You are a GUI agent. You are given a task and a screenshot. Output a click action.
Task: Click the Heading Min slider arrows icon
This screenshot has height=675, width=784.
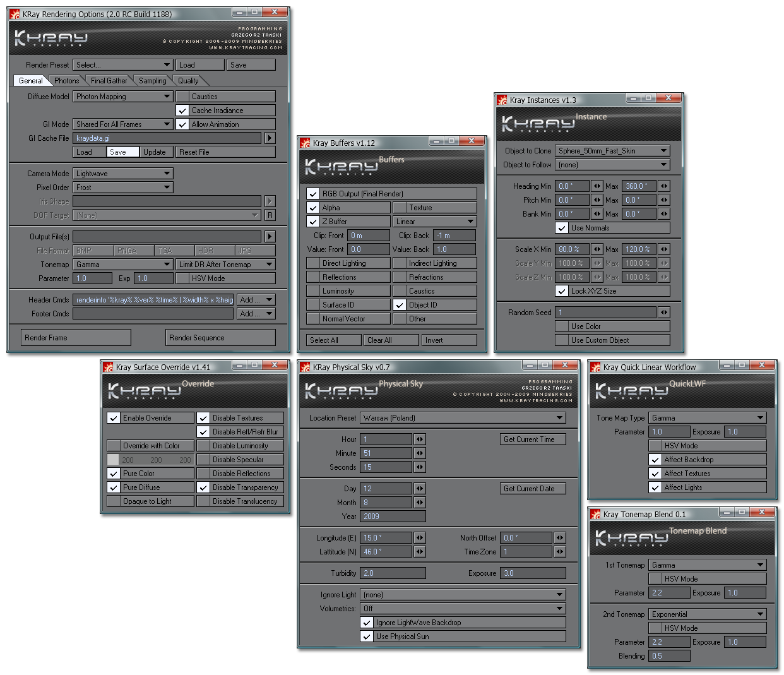point(597,186)
